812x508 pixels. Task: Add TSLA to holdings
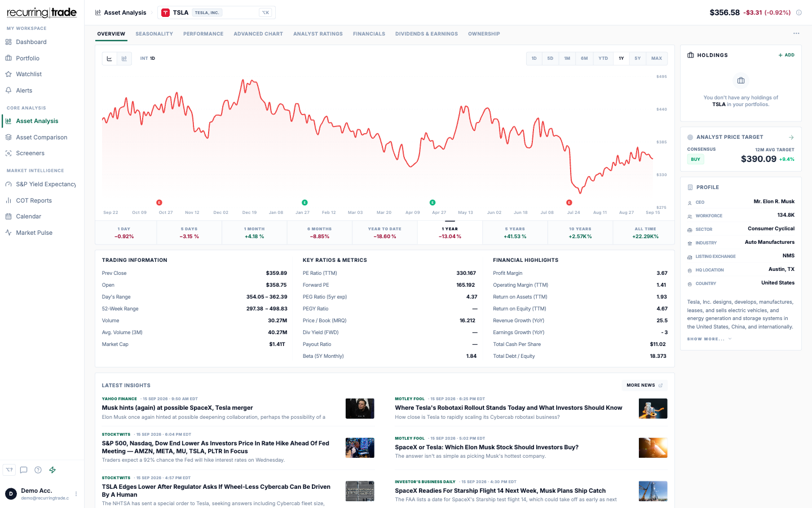(786, 55)
